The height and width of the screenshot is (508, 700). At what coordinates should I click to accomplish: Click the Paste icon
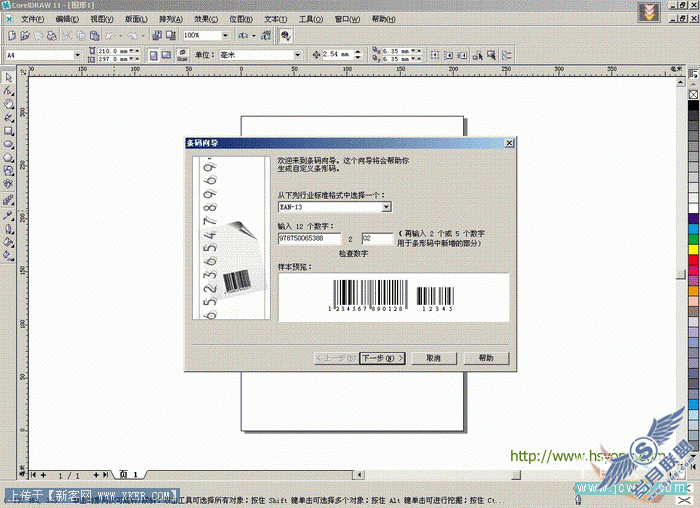(x=95, y=35)
